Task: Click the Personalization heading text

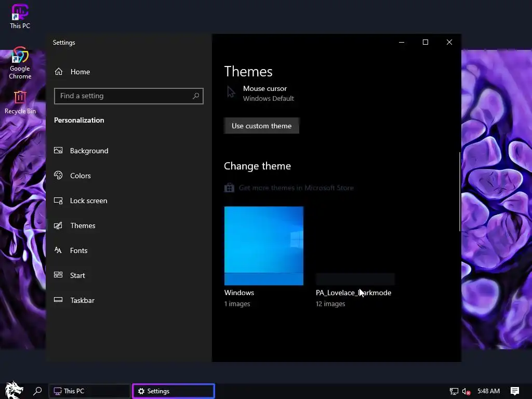Action: [79, 120]
